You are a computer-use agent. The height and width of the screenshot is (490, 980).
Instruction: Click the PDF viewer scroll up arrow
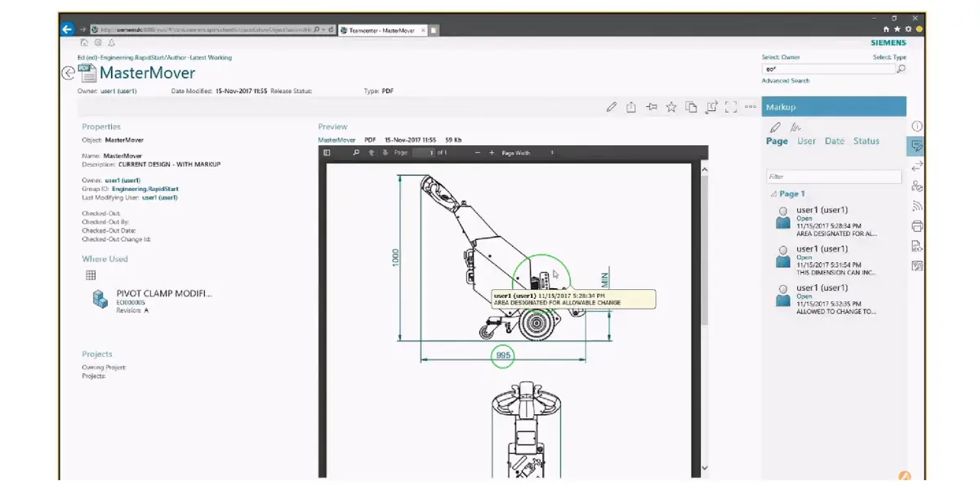point(705,170)
